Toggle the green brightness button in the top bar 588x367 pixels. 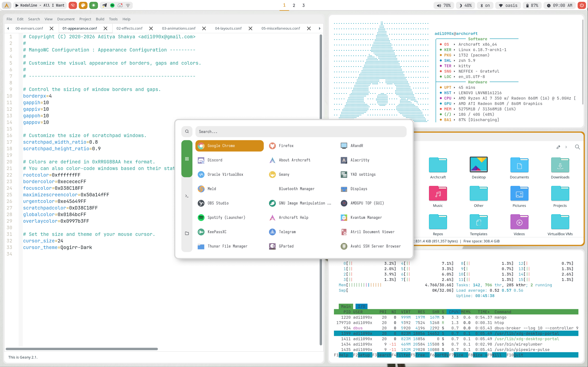coord(93,5)
